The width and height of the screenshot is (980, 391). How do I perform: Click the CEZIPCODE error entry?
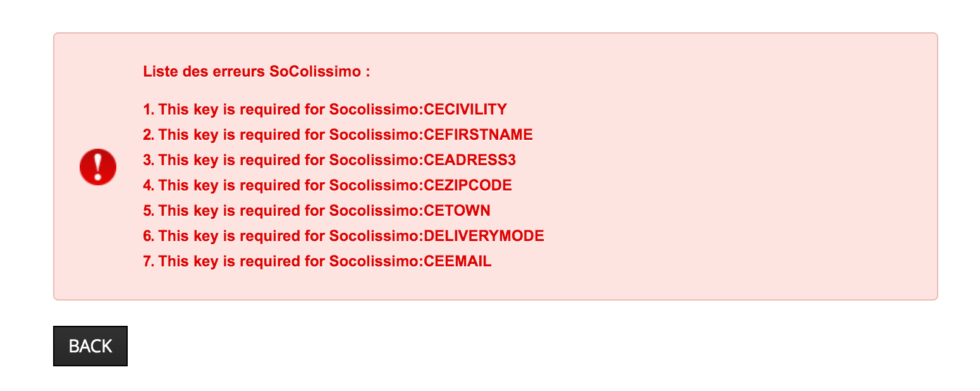click(x=328, y=185)
